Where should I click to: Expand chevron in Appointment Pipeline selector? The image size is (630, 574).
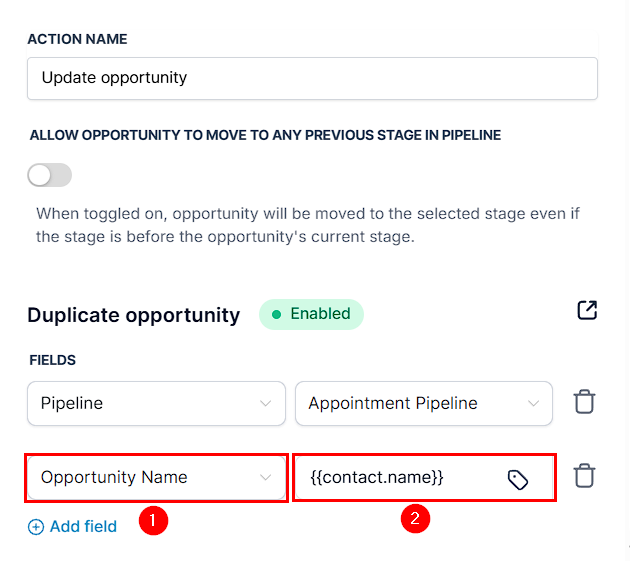pos(533,403)
